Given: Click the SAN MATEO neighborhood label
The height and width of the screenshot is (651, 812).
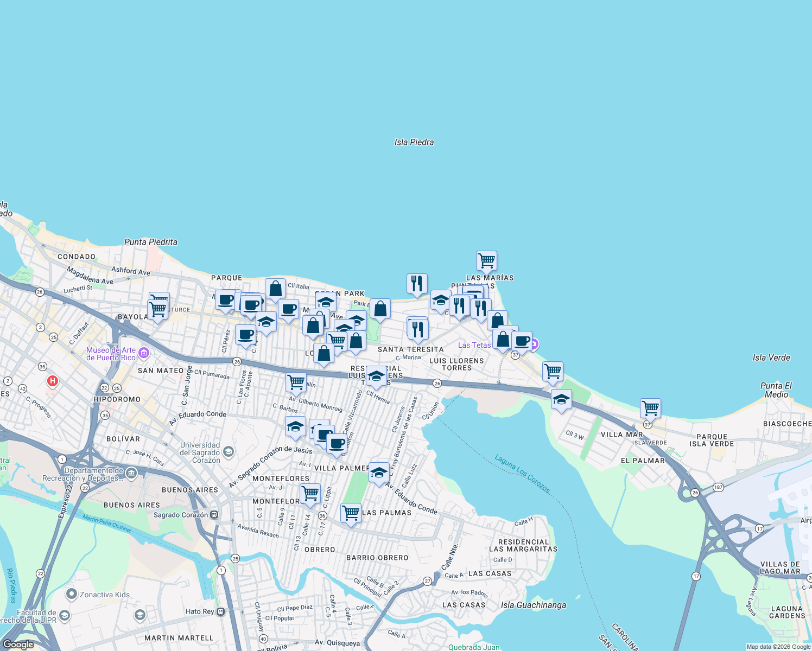Looking at the screenshot, I should (161, 371).
